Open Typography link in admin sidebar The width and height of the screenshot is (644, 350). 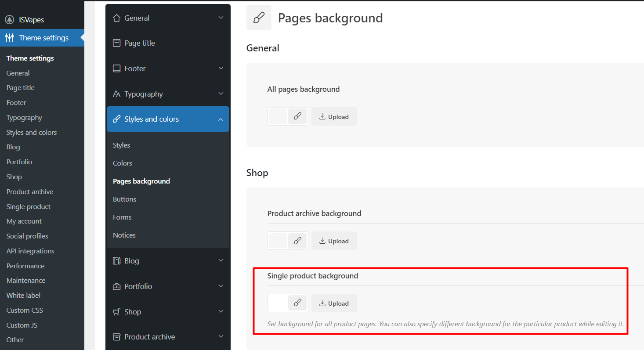pos(24,118)
